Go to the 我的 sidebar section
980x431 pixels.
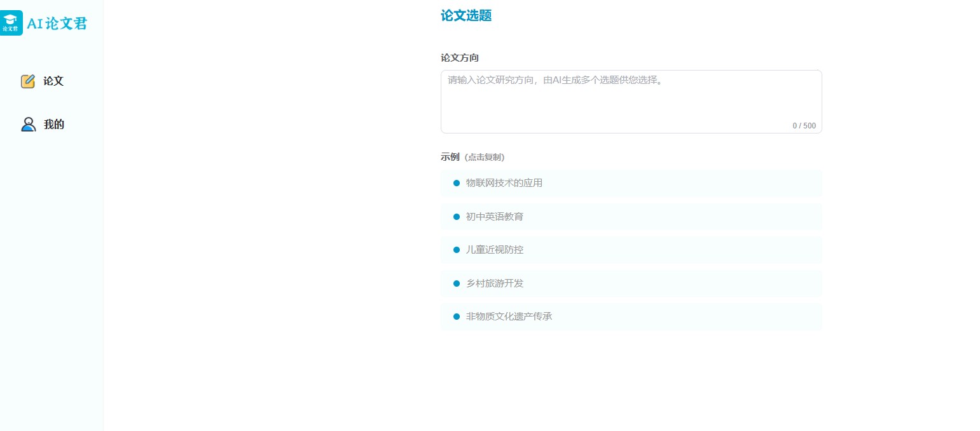(x=53, y=125)
